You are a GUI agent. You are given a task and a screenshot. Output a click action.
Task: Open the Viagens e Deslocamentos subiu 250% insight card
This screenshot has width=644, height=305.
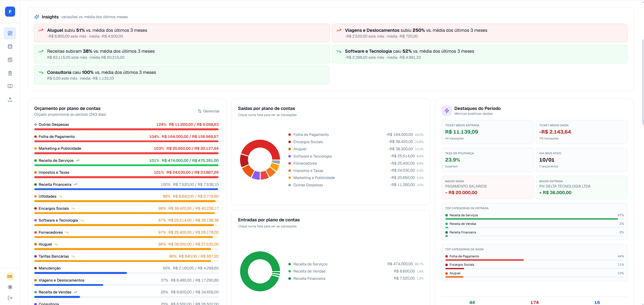(x=480, y=33)
